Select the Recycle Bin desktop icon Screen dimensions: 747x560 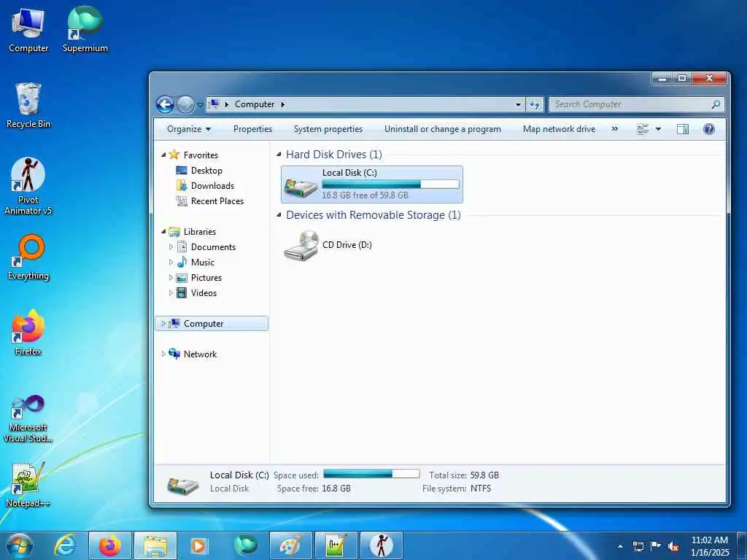pos(28,106)
